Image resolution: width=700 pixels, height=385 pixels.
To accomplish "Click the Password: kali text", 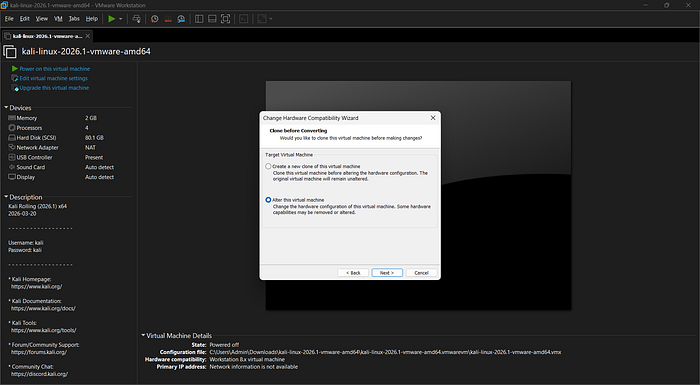I will pos(25,250).
